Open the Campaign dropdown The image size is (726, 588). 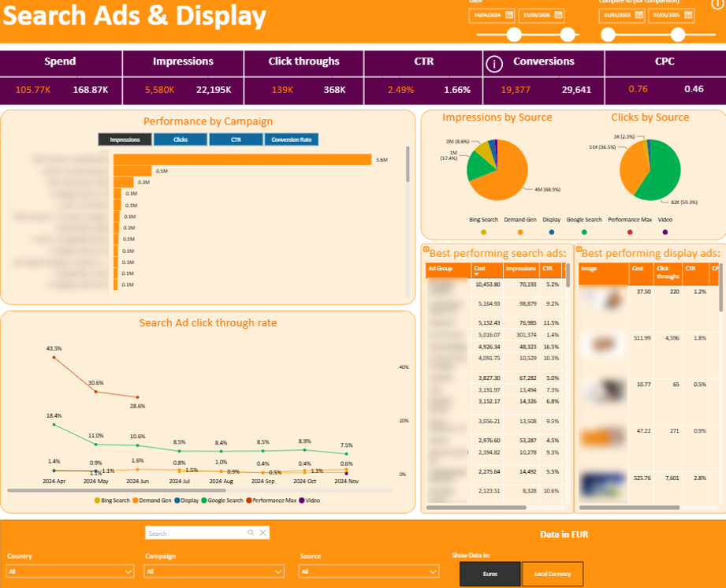tap(214, 571)
